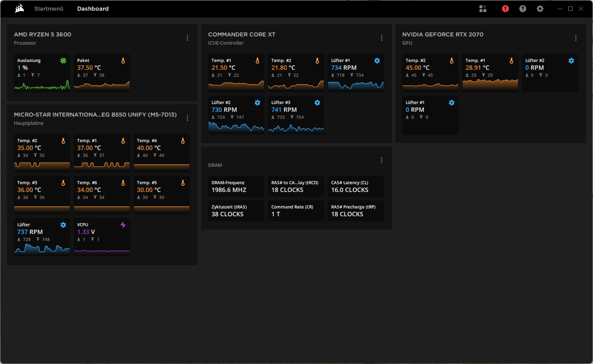Click the Corsair sails logo
The height and width of the screenshot is (364, 593).
tap(19, 9)
